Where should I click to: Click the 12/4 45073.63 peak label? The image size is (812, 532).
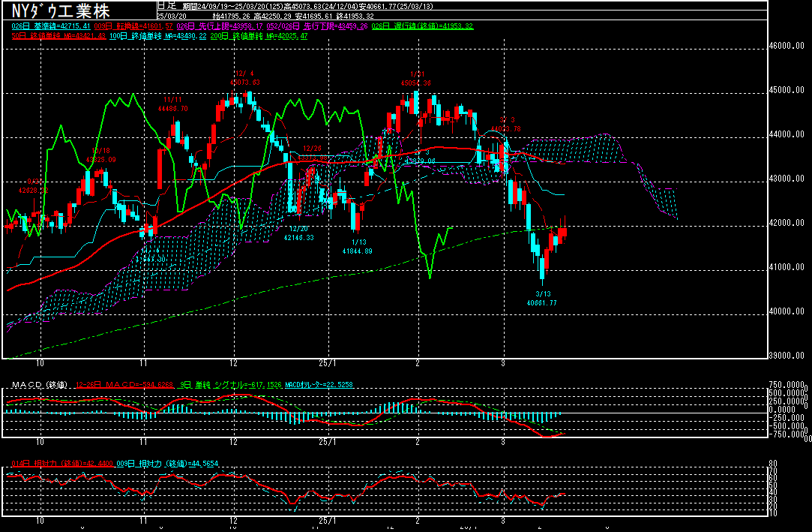245,78
